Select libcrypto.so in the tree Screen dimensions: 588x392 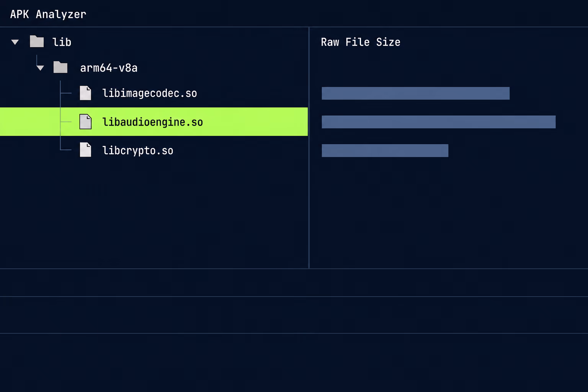[x=138, y=150]
